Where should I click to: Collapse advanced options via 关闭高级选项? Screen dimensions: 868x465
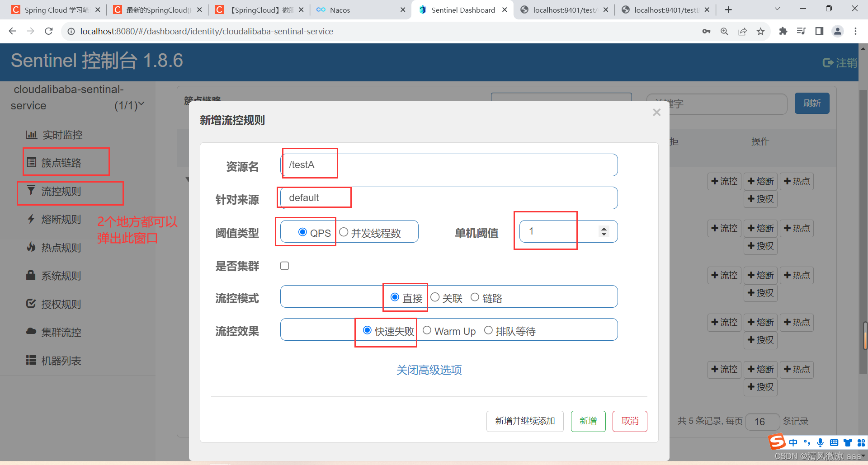click(x=429, y=370)
